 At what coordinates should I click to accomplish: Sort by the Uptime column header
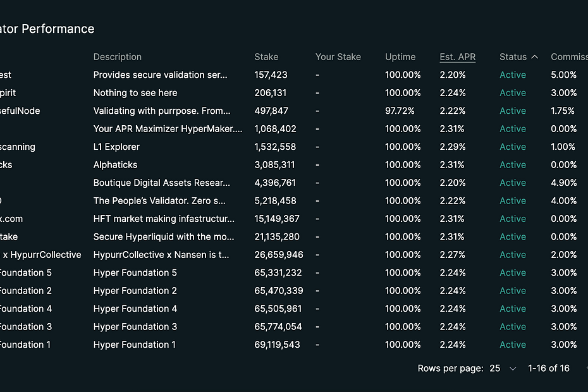click(400, 57)
